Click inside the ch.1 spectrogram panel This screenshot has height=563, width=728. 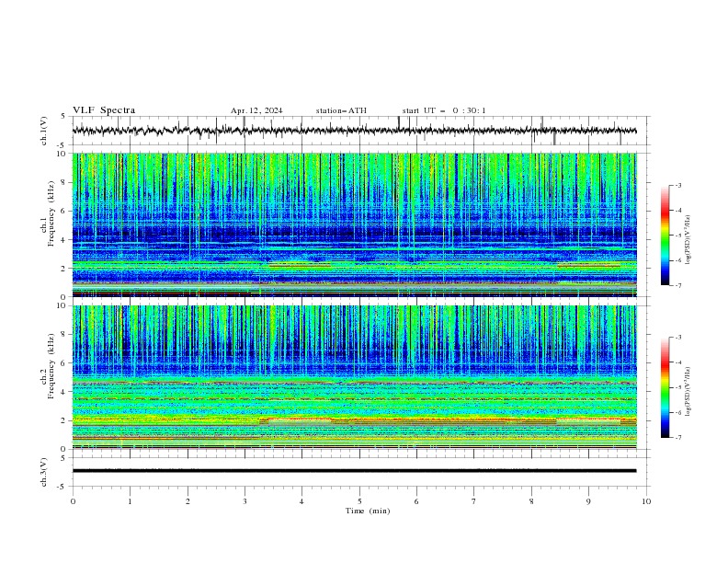(354, 224)
